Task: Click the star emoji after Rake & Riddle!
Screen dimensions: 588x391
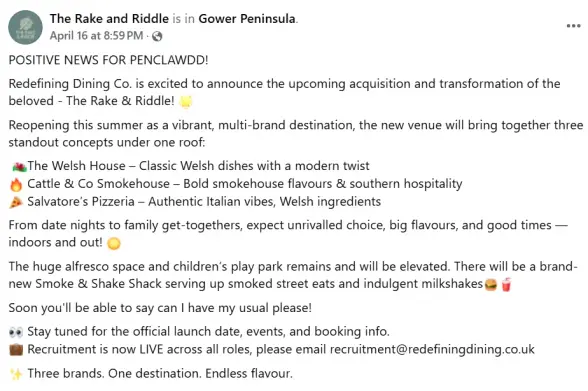Action: click(x=186, y=102)
